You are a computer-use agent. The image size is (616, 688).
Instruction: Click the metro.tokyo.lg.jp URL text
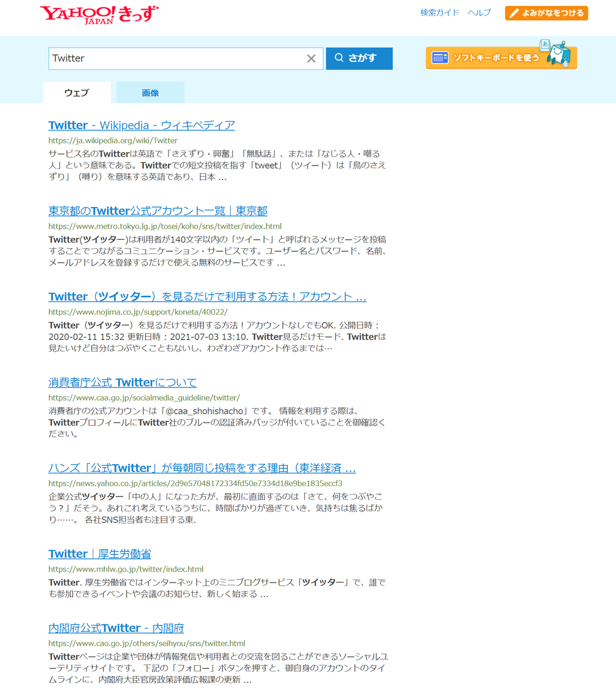coord(164,226)
